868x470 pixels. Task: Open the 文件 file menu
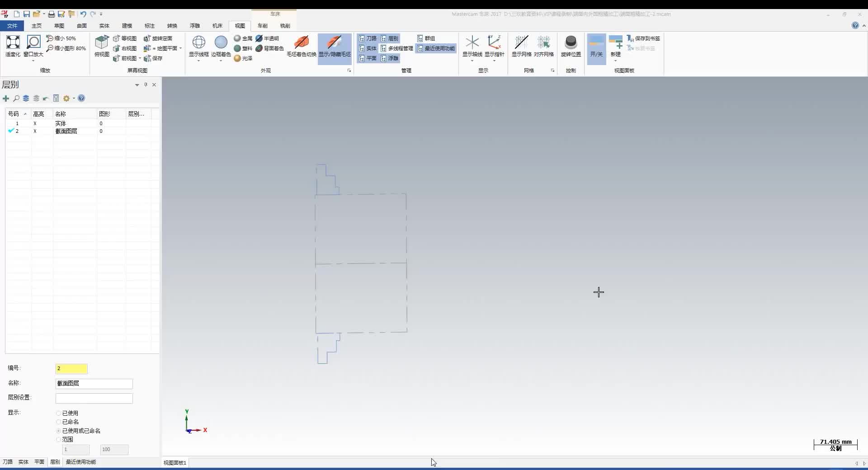pos(12,26)
